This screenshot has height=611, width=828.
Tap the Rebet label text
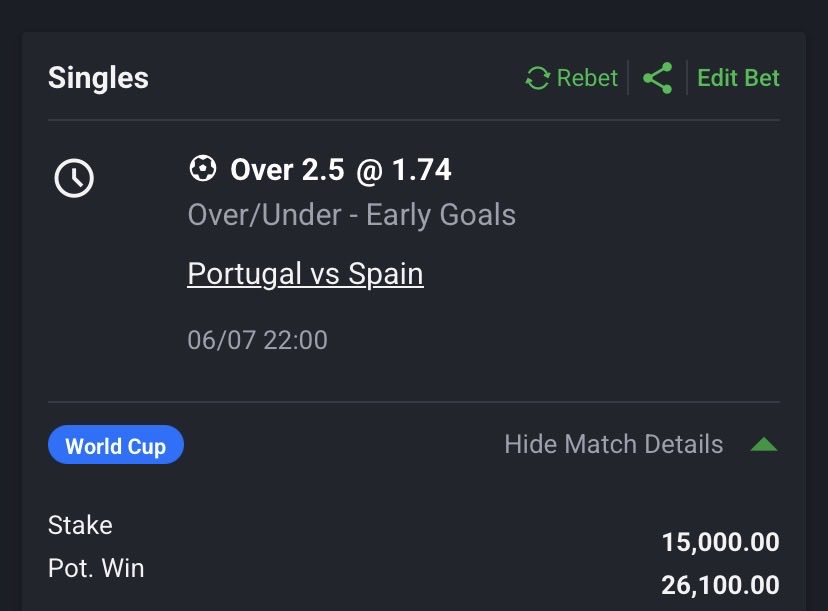tap(587, 78)
